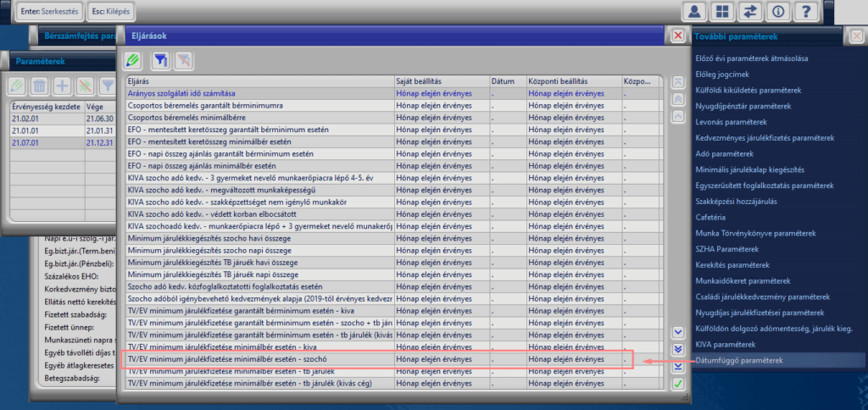
Task: Open the filter icon in Eljárások toolbar
Action: pyautogui.click(x=161, y=59)
